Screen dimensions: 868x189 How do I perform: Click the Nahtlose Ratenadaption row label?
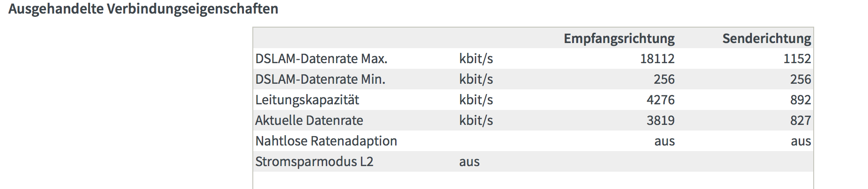[x=326, y=141]
